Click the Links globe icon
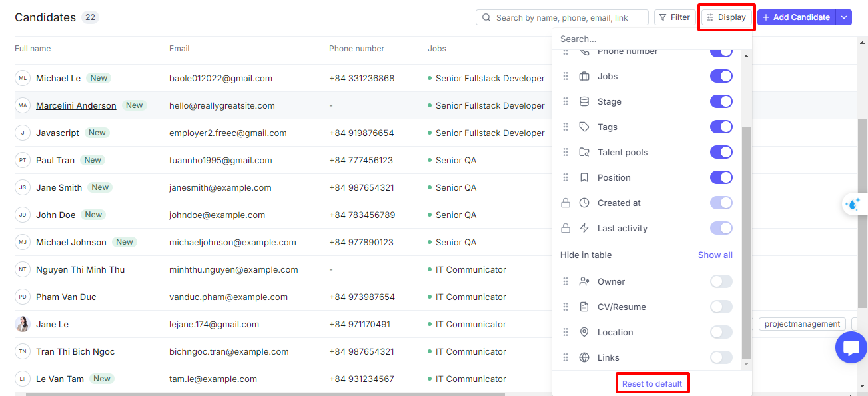The height and width of the screenshot is (396, 868). pos(584,358)
